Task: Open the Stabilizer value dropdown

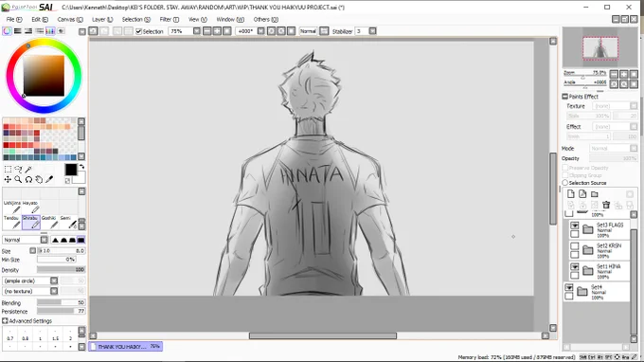Action: (372, 31)
